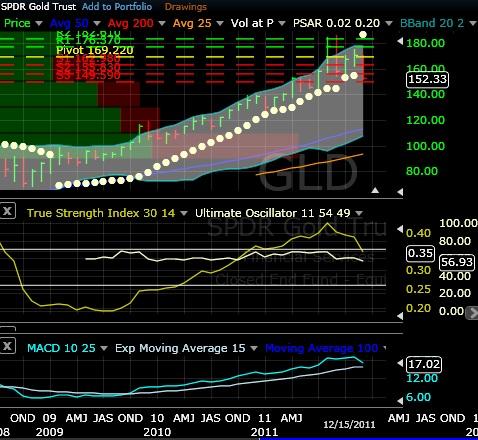Screen dimensions: 478x440
Task: Click the upward triangle below the price chart
Action: (x=375, y=190)
